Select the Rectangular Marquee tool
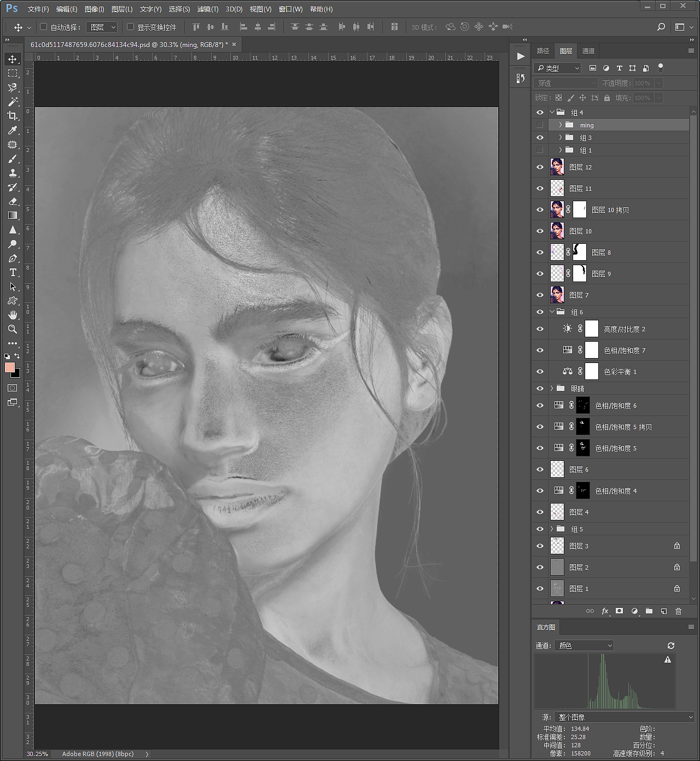The image size is (700, 761). point(13,73)
